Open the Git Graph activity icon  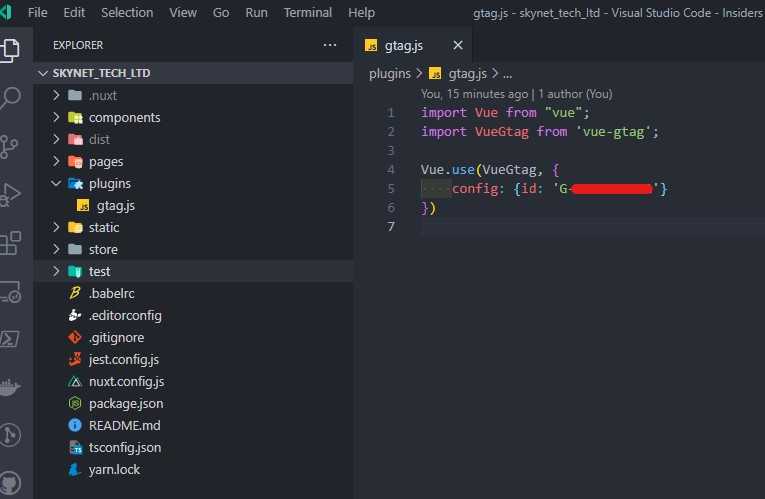11,434
